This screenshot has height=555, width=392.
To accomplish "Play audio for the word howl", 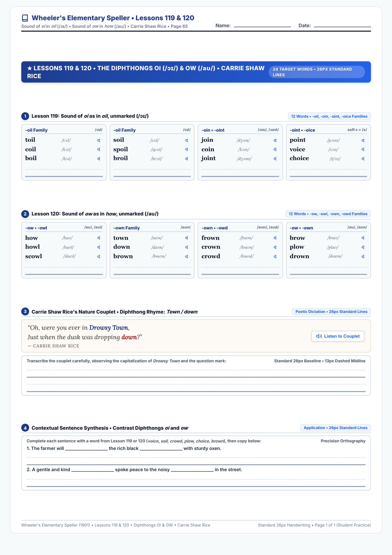I will (x=99, y=247).
